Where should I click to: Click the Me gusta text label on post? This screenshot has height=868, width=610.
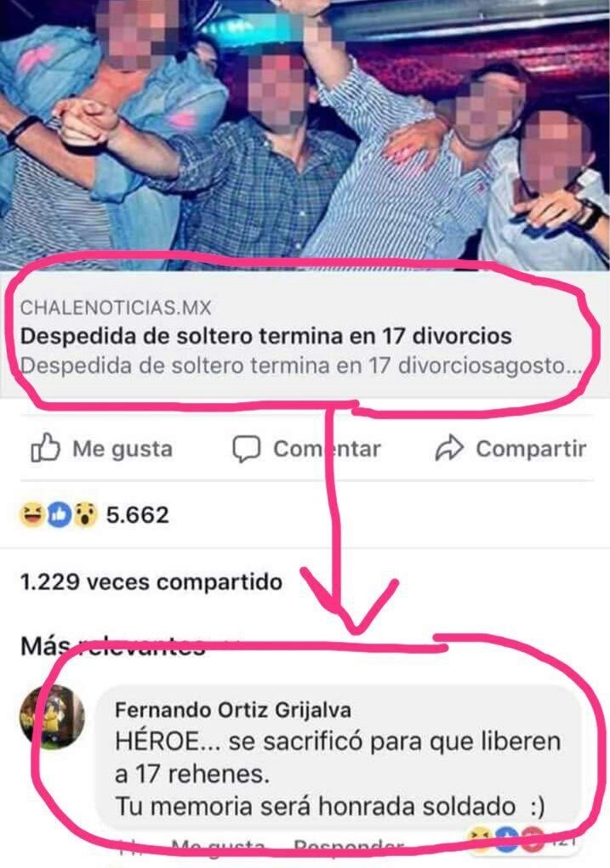coord(123,448)
